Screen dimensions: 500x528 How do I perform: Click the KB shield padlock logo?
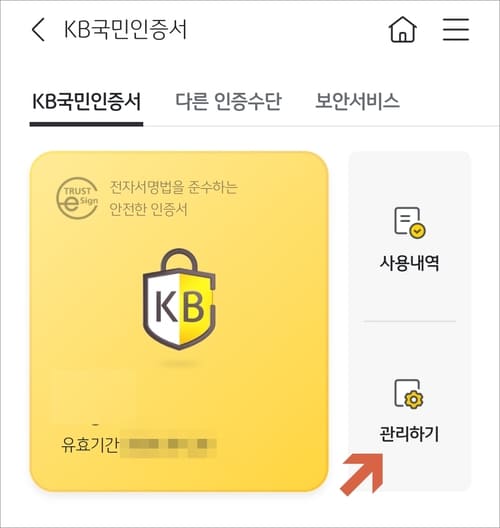[179, 299]
